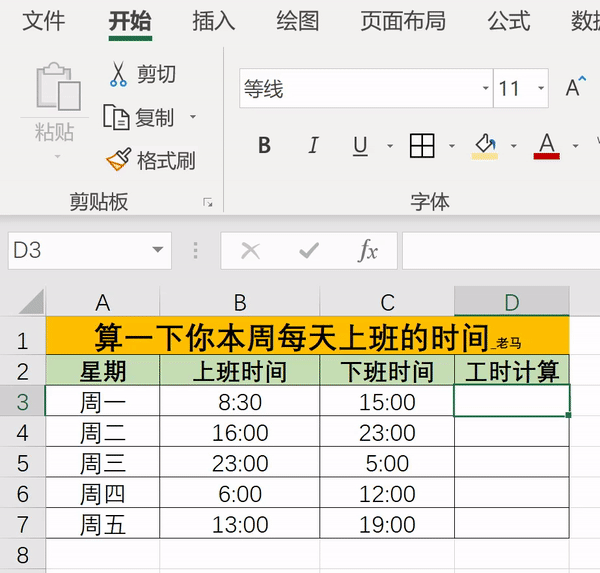This screenshot has height=573, width=600.
Task: Expand Underline style dropdown
Action: 390,146
